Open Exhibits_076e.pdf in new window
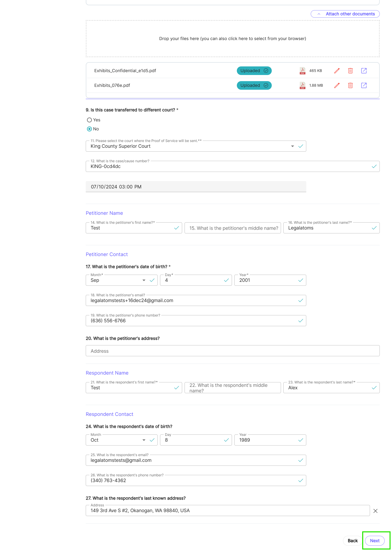The height and width of the screenshot is (553, 392). (364, 85)
